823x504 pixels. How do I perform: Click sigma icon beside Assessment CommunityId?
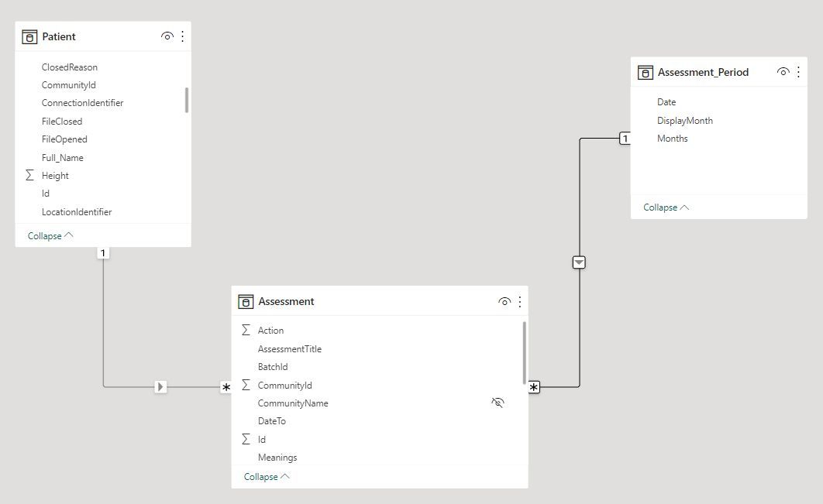pos(246,385)
